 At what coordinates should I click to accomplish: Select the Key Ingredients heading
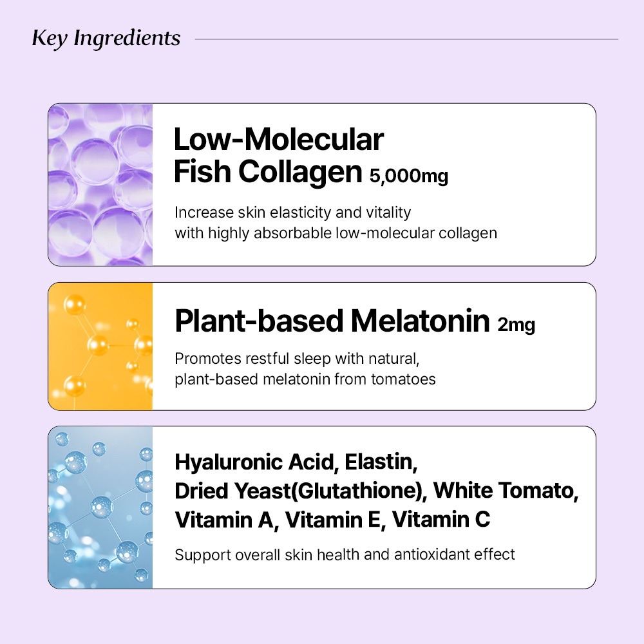tap(106, 39)
